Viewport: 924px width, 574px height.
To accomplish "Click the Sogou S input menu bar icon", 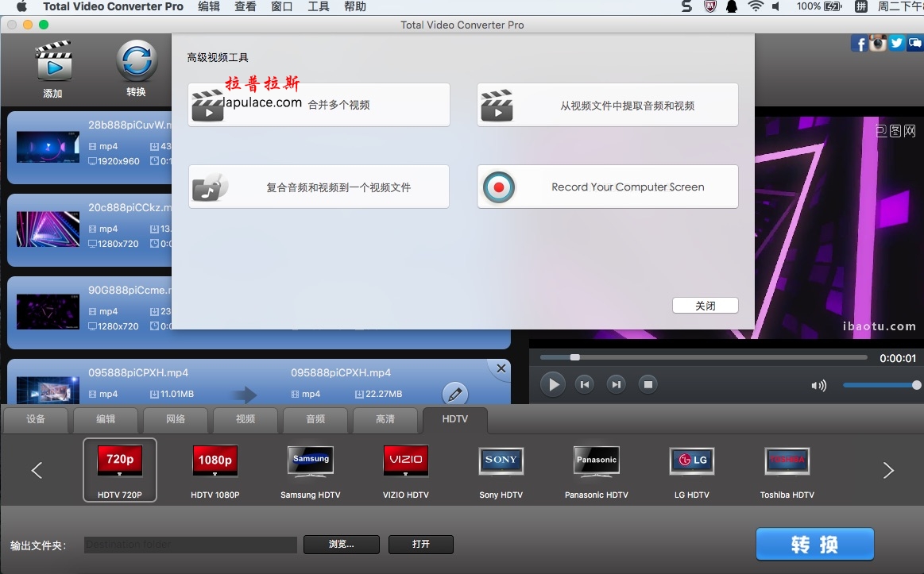I will point(686,6).
